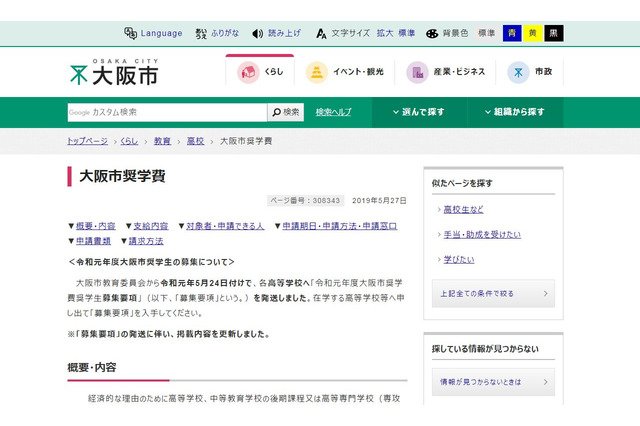640x426 pixels.
Task: Click the 文字サイズ font size icon
Action: 321,33
